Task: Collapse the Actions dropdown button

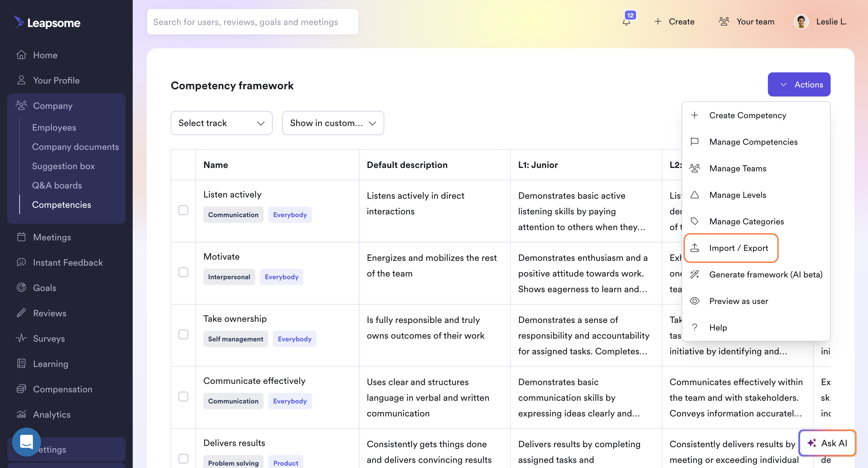Action: coord(799,84)
